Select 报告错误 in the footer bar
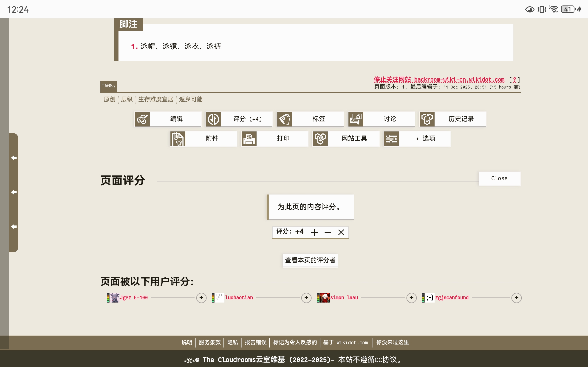588x367 pixels. pos(255,342)
